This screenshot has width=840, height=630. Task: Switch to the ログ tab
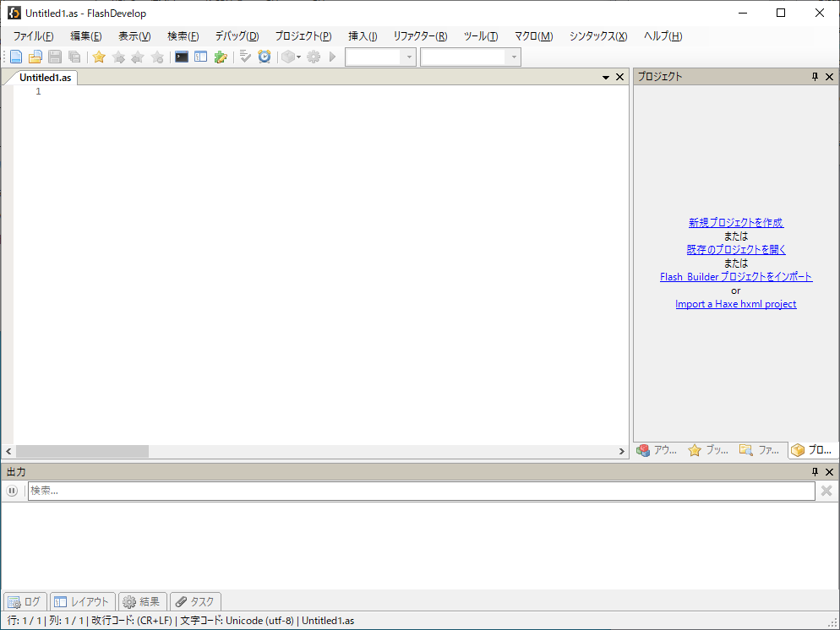click(25, 601)
